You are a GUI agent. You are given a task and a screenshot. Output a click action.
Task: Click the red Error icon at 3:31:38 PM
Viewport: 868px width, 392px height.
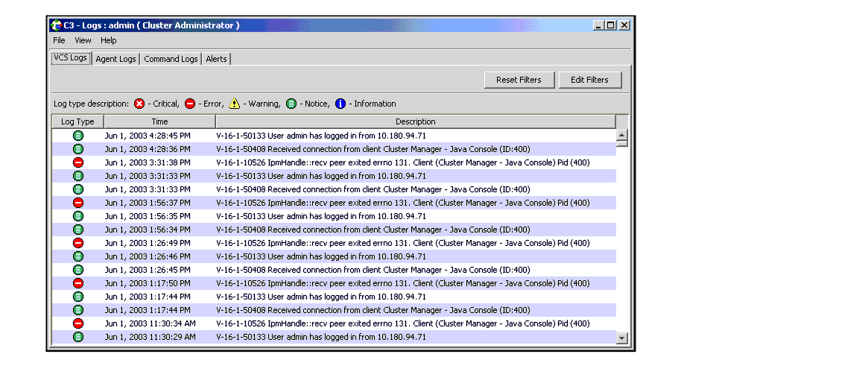pyautogui.click(x=78, y=162)
